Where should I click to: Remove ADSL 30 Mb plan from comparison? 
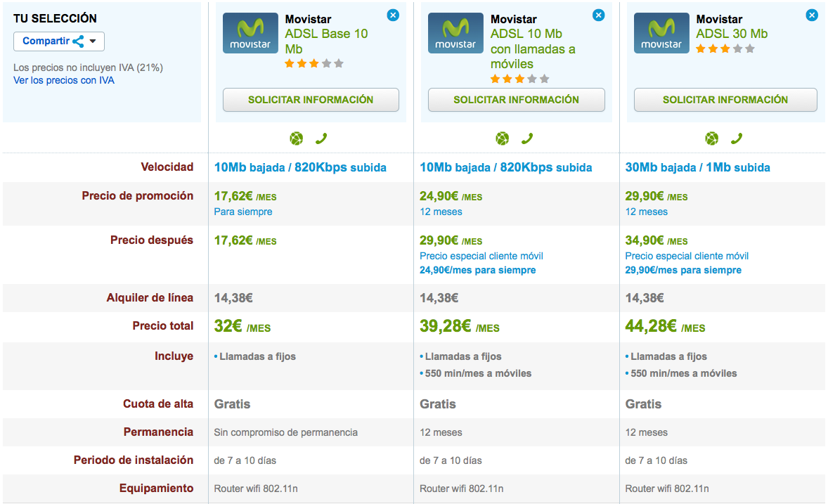coord(812,15)
